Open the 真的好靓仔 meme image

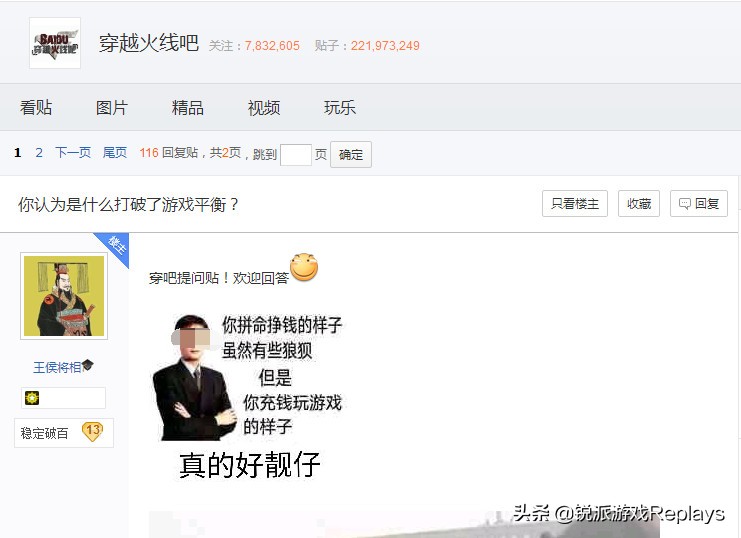[248, 397]
